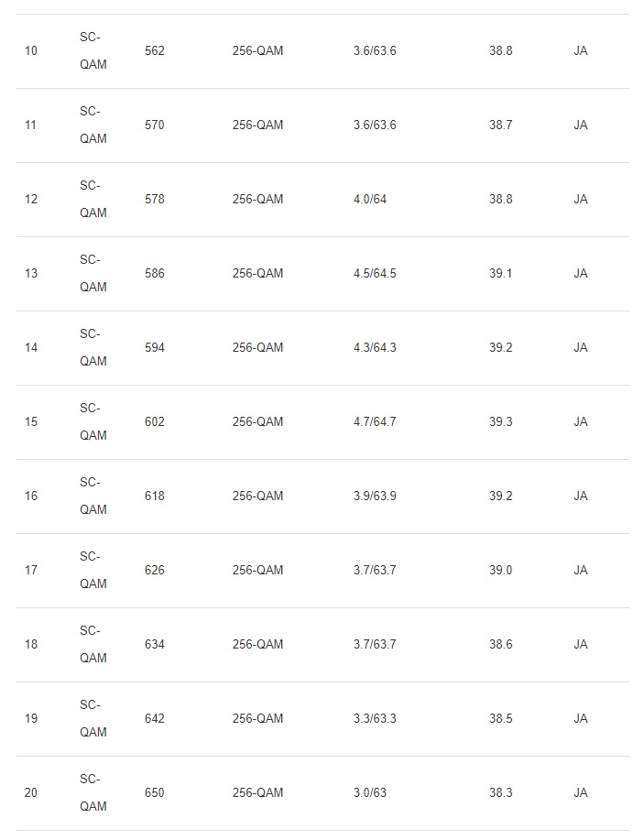Click SNR value 38.7 in row 11
This screenshot has width=633, height=840.
pos(500,125)
